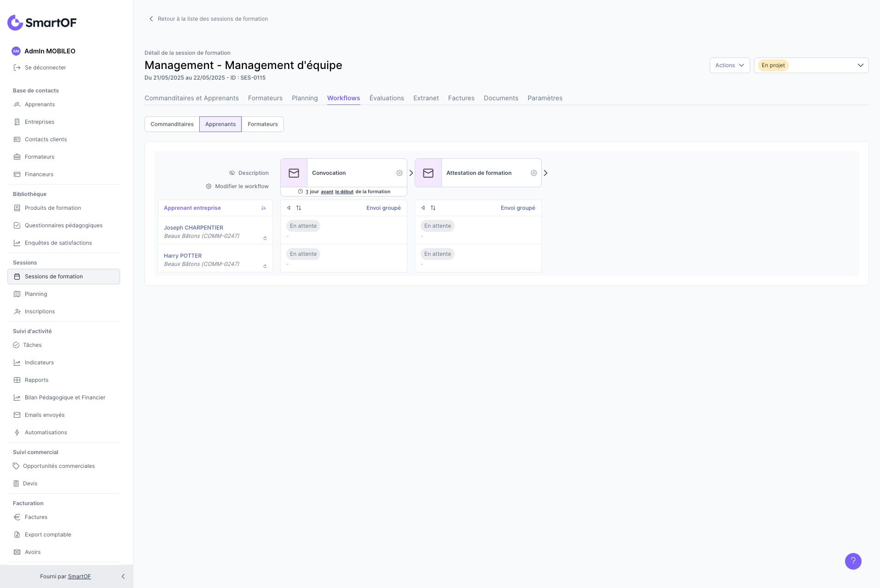The image size is (880, 588).
Task: Click the Convocation envelope icon
Action: (294, 173)
